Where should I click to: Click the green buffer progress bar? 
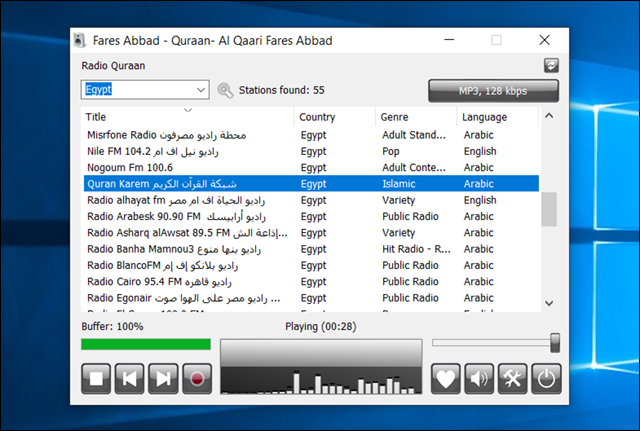coord(146,344)
